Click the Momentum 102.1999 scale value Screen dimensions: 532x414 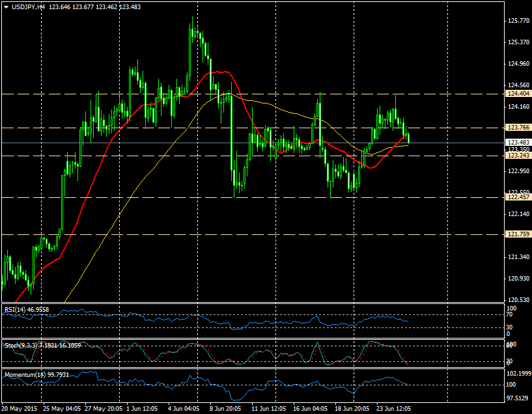[x=519, y=374]
